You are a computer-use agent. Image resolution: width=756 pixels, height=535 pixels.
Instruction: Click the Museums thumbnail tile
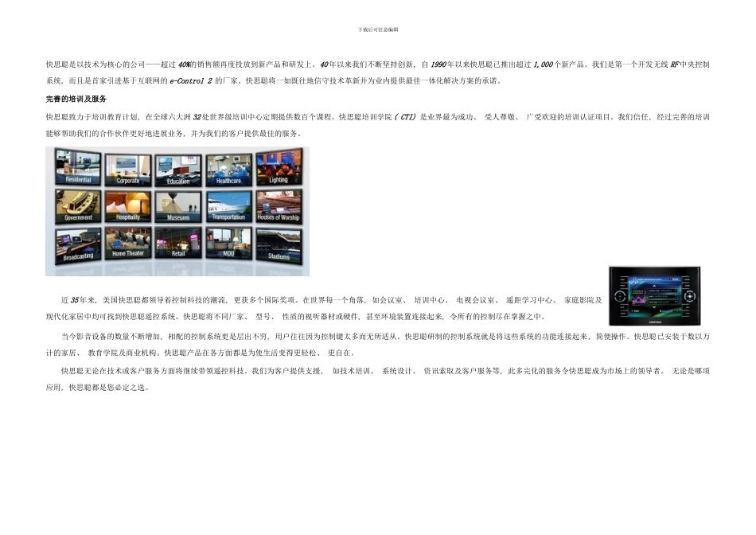pyautogui.click(x=178, y=206)
